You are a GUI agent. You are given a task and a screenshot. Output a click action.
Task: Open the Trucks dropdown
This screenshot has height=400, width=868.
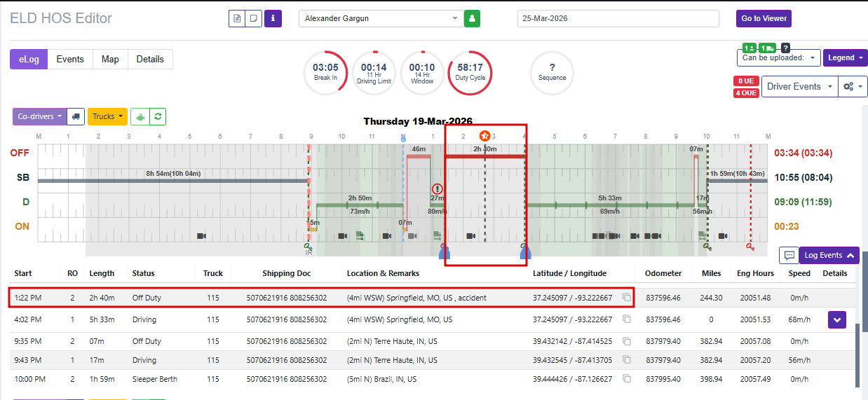pos(107,116)
